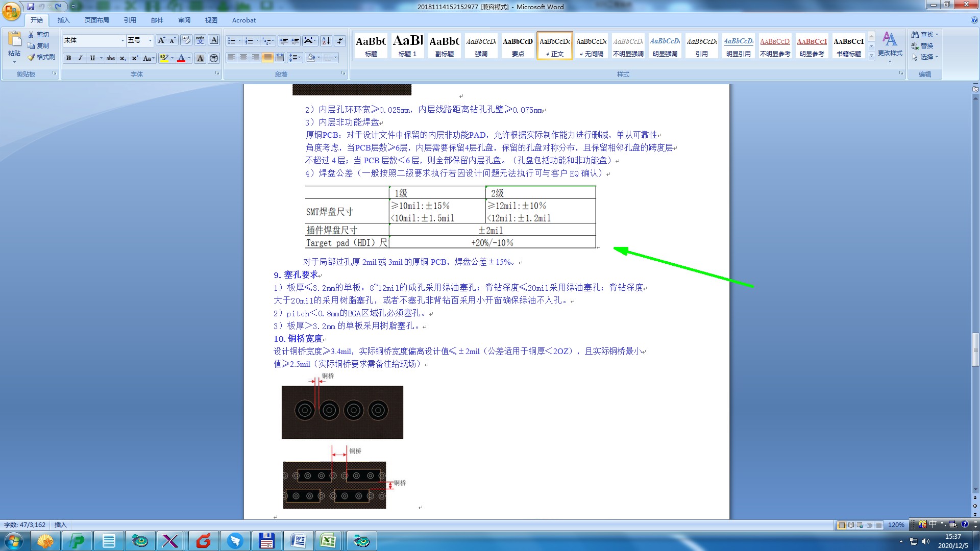Click the Clear Formatting eraser icon
980x551 pixels.
pos(186,40)
